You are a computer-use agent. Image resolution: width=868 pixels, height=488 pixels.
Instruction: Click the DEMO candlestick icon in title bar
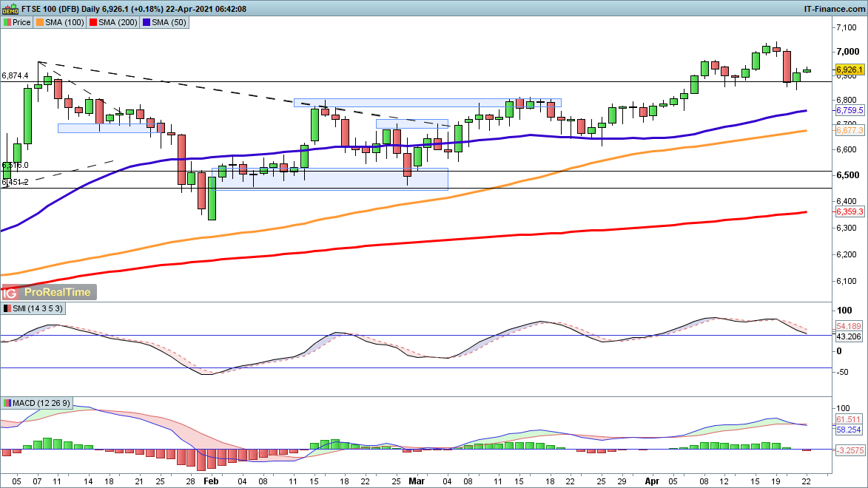9,9
